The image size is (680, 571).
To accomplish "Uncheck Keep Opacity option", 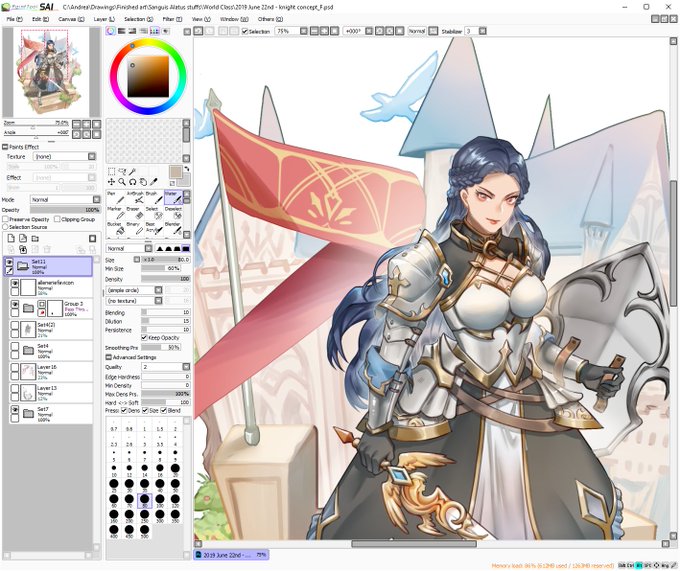I will click(x=144, y=337).
